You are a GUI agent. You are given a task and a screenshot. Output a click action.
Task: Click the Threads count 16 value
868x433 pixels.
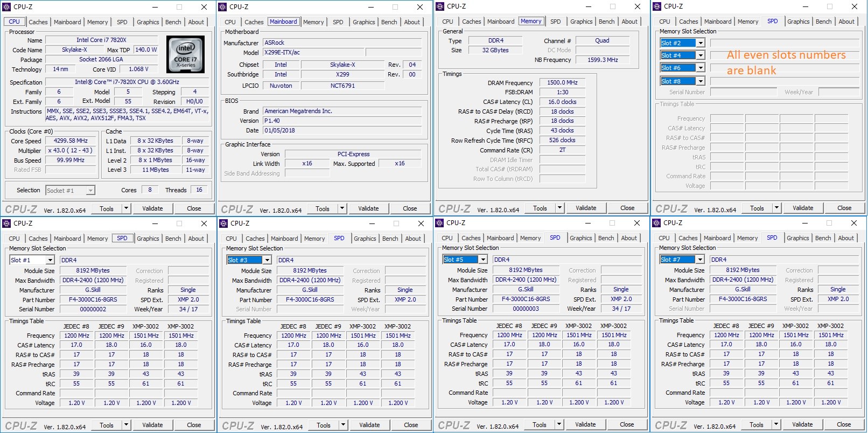(199, 190)
